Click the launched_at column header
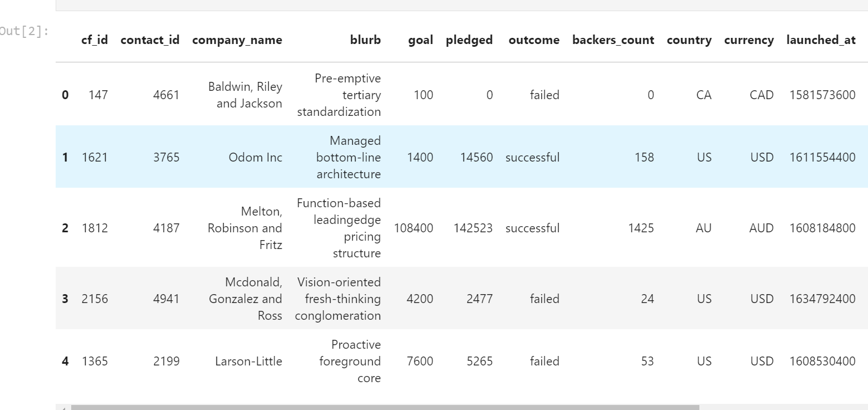Viewport: 868px width, 410px height. coord(821,40)
